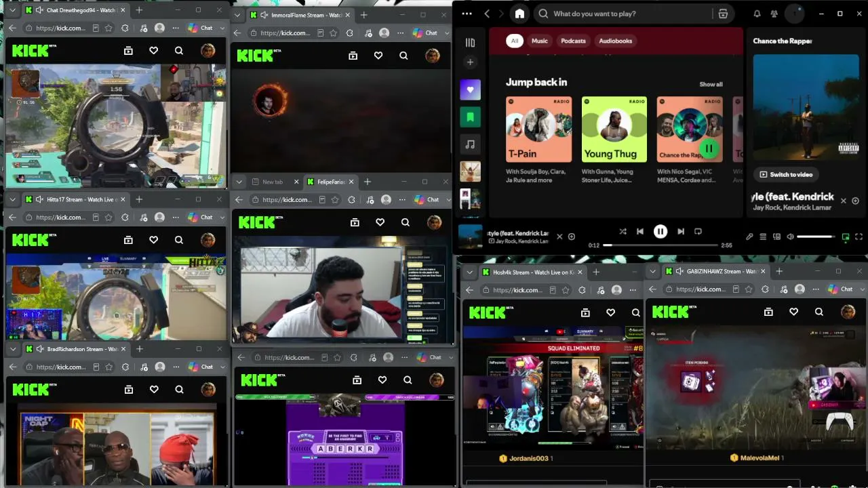Open Spotify What's New notifications bell

(x=757, y=14)
